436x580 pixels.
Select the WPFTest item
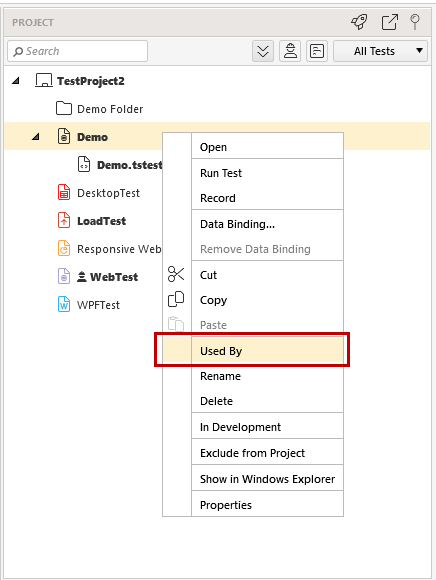(x=98, y=305)
